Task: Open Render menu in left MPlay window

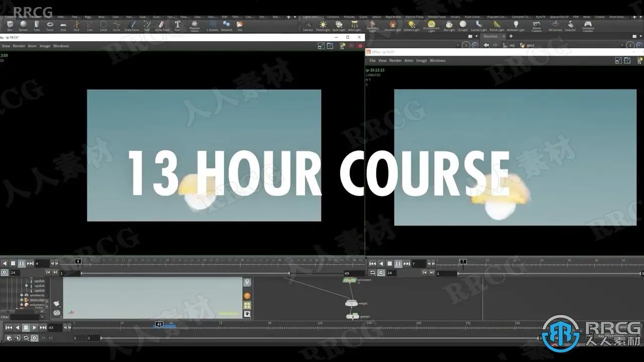Action: pyautogui.click(x=19, y=46)
